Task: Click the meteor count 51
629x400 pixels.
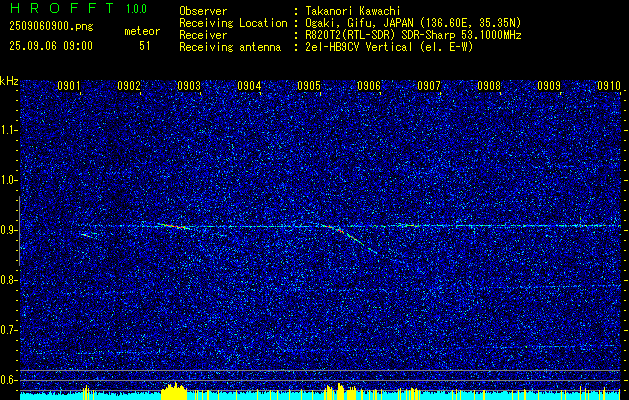Action: (x=145, y=46)
